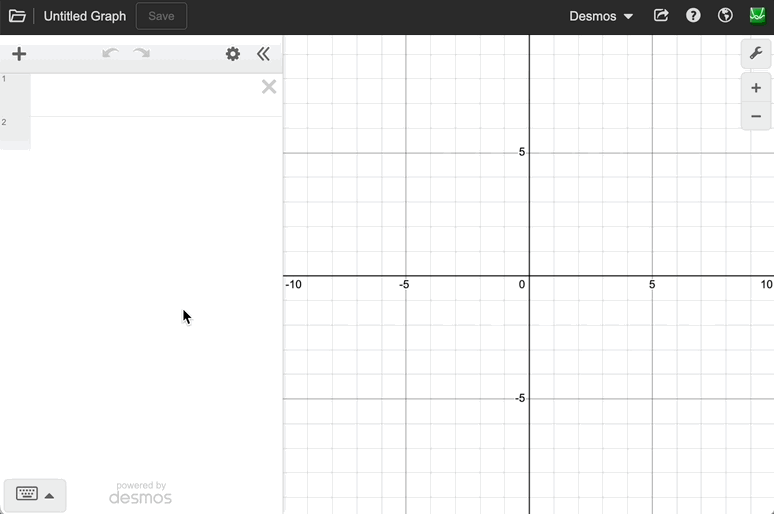
Task: Show the on-screen keypad
Action: 35,495
